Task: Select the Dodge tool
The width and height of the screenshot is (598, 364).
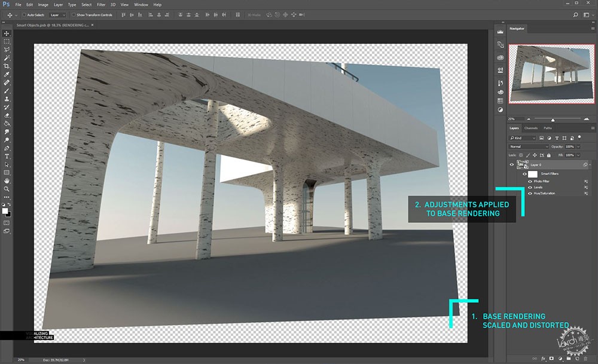Action: pyautogui.click(x=7, y=140)
